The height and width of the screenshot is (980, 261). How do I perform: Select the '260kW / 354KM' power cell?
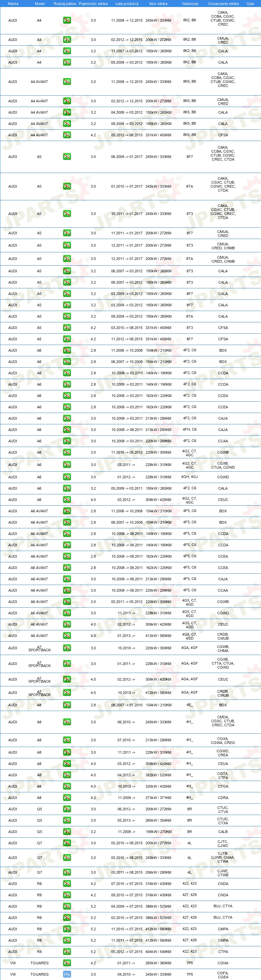158,820
